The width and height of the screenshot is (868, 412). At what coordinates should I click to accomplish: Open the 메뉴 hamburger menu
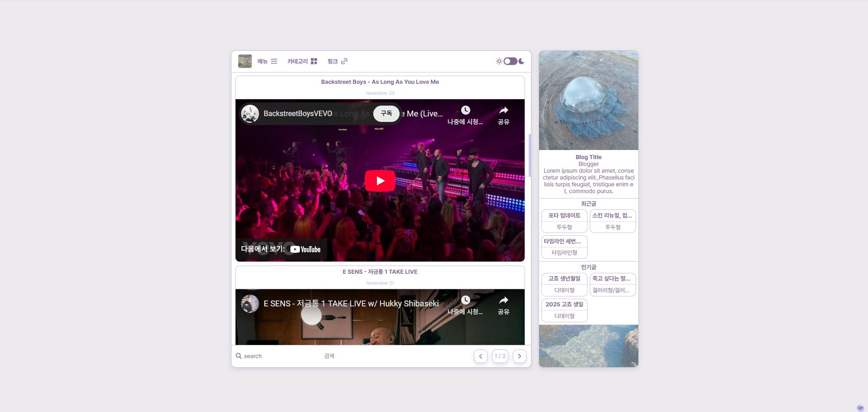[267, 61]
